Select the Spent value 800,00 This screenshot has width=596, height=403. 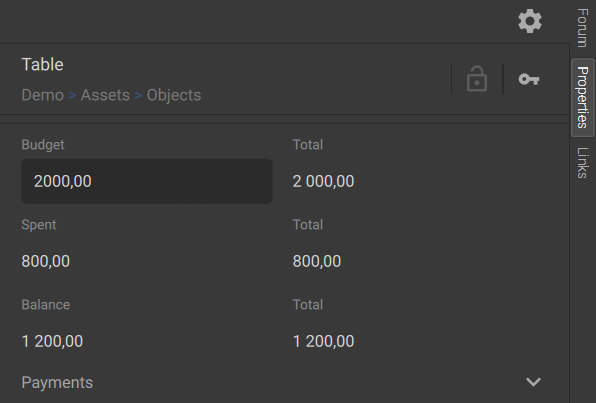(46, 261)
